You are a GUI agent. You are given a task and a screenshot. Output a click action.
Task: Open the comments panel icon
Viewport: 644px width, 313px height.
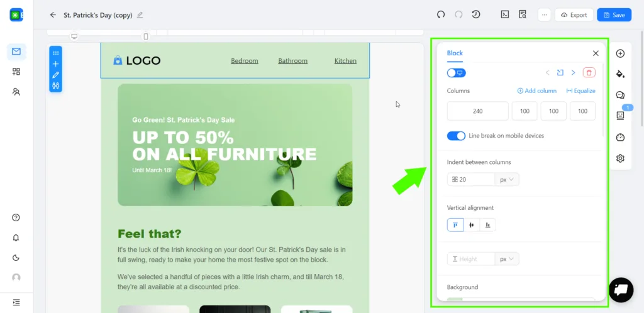620,95
